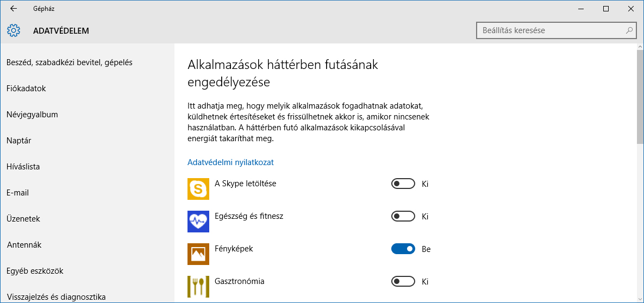
Task: Open the Adatvédelmi nyilatkozat link
Action: pyautogui.click(x=230, y=162)
